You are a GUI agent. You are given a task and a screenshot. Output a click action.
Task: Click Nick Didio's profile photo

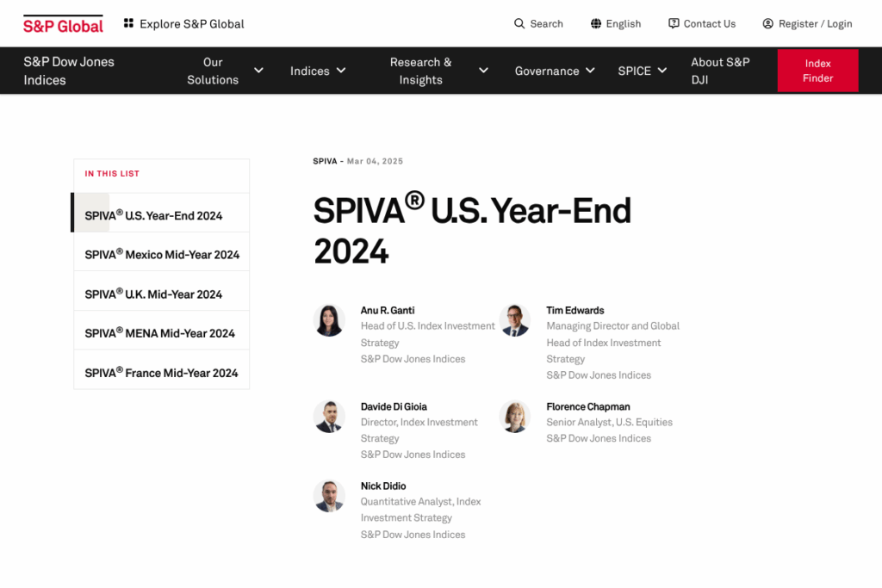[329, 496]
